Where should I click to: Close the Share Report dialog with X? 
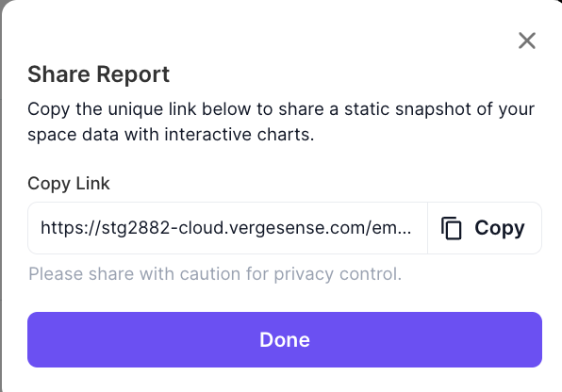click(x=527, y=41)
